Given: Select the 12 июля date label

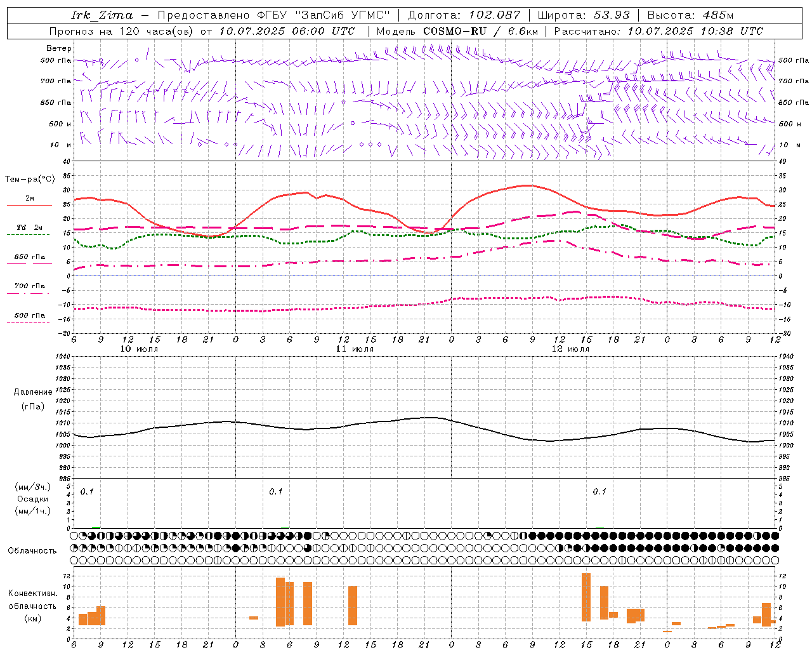Looking at the screenshot, I should click(x=570, y=349).
